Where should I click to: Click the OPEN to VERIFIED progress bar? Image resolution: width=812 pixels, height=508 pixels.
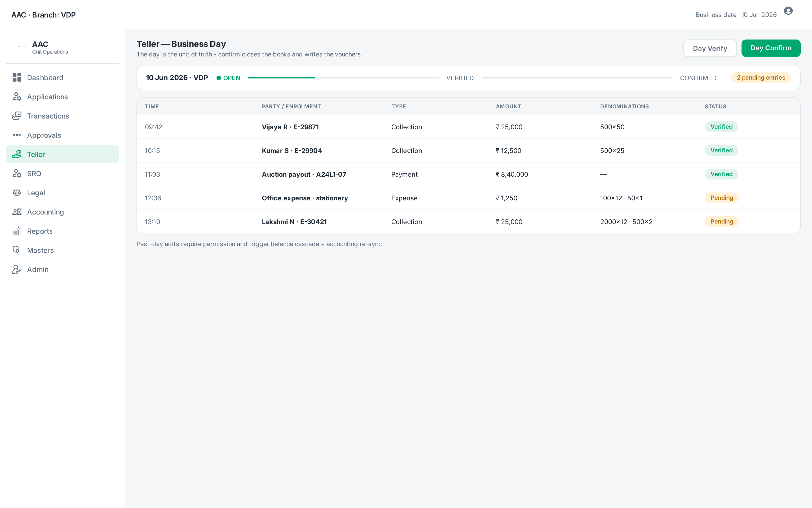(x=343, y=78)
